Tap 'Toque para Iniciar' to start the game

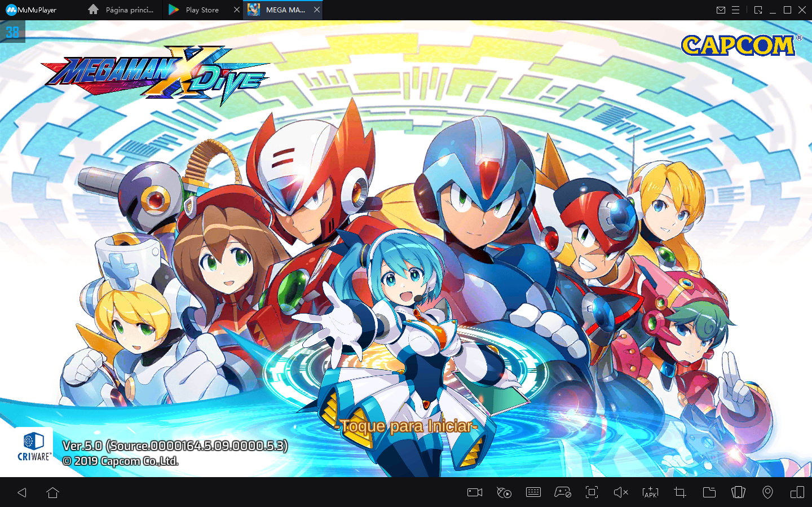tap(406, 427)
